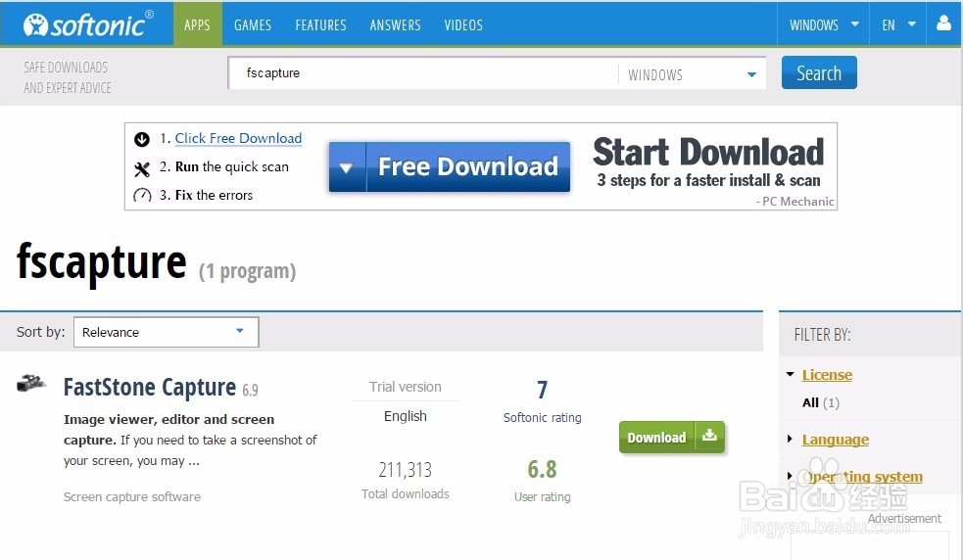Open the GAMES tab
The width and height of the screenshot is (963, 560).
[x=253, y=25]
